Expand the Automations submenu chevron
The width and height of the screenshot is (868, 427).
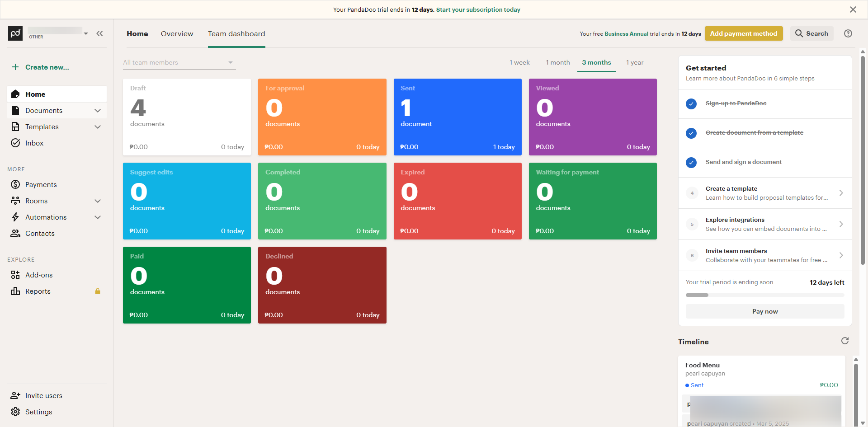98,217
